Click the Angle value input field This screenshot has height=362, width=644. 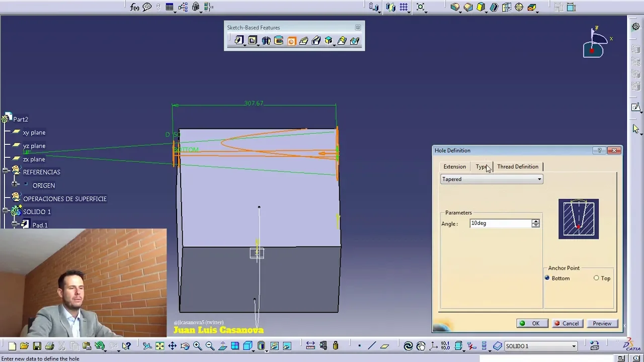(x=500, y=223)
